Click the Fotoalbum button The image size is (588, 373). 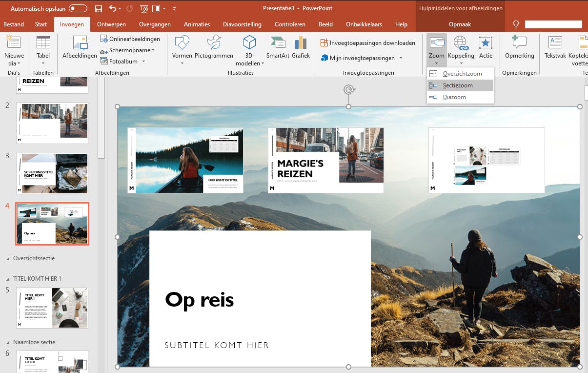point(120,62)
